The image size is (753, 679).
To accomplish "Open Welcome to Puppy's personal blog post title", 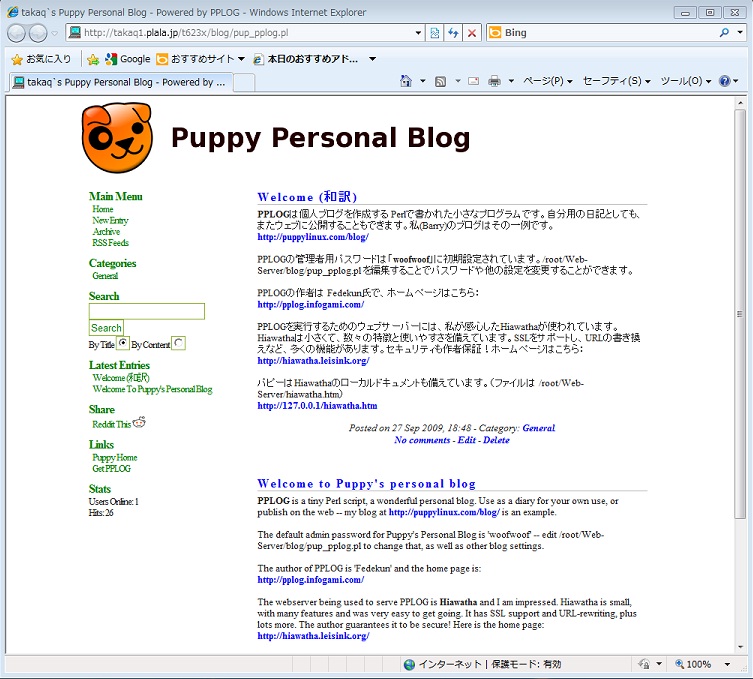I will click(x=366, y=484).
